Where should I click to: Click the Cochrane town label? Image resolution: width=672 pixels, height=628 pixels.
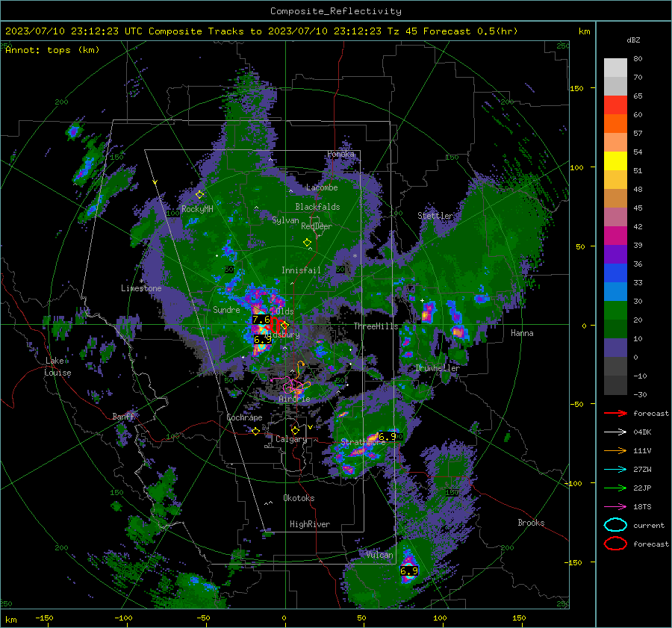244,417
